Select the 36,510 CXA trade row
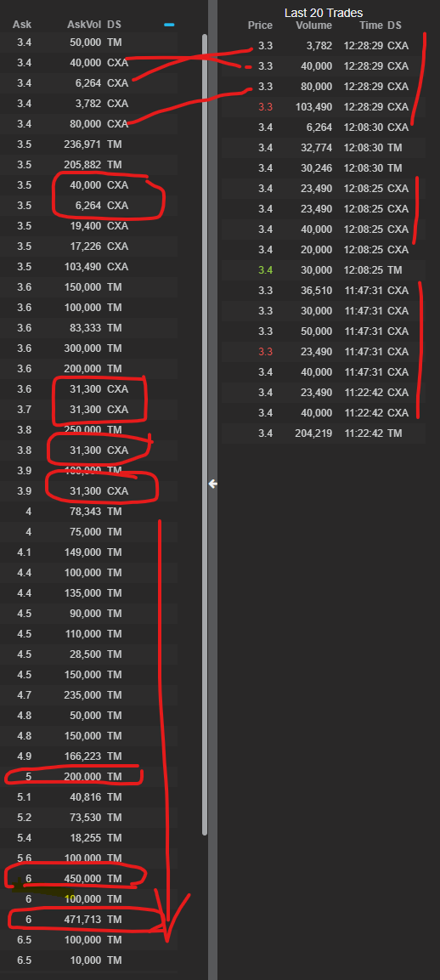The height and width of the screenshot is (980, 440). tap(324, 291)
